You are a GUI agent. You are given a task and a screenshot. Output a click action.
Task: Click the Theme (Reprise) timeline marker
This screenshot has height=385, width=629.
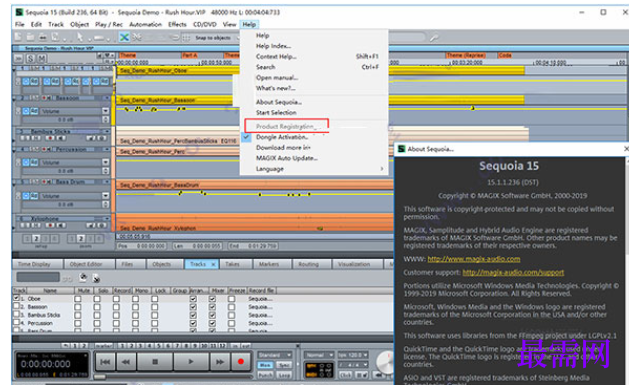click(x=466, y=55)
